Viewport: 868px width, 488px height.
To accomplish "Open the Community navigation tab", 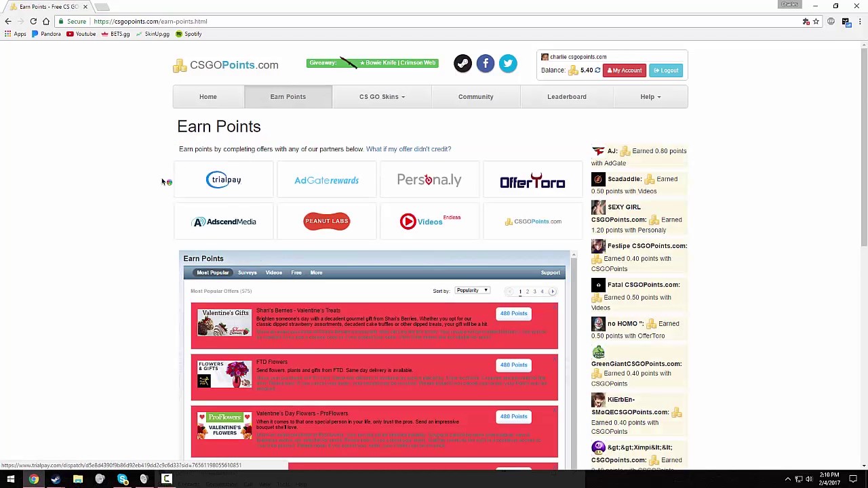I will (475, 97).
